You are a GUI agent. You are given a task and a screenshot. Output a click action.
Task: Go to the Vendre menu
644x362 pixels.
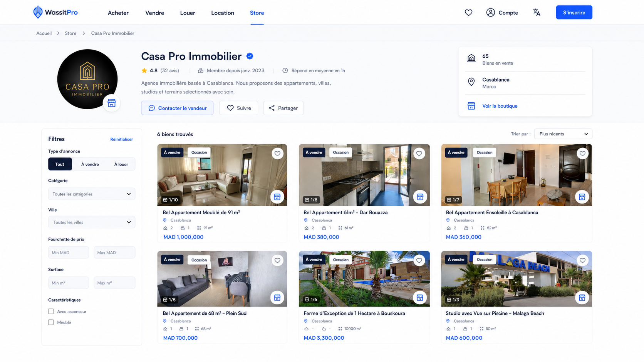coord(155,13)
